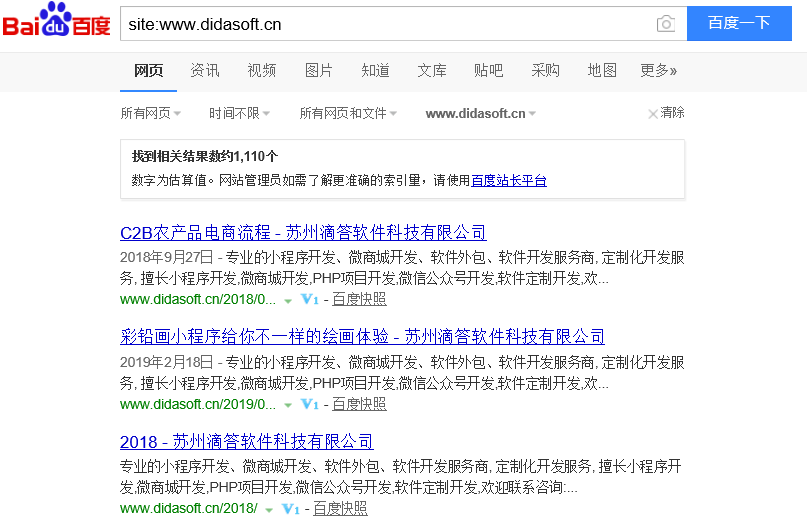Open result 2018 - 苏州滴答软件科技有限公司
This screenshot has height=525, width=807.
(247, 442)
